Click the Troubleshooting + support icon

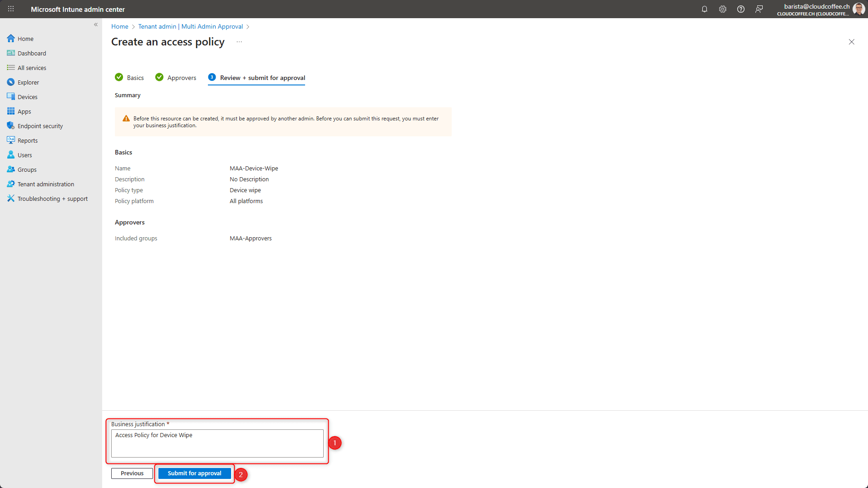tap(11, 199)
